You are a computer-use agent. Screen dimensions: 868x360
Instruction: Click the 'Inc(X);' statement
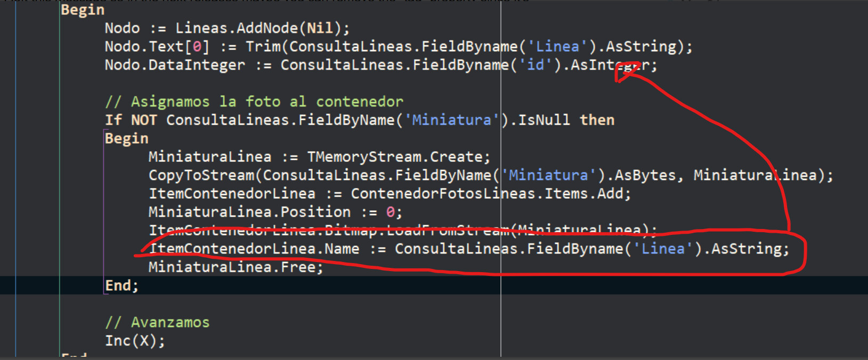[135, 341]
